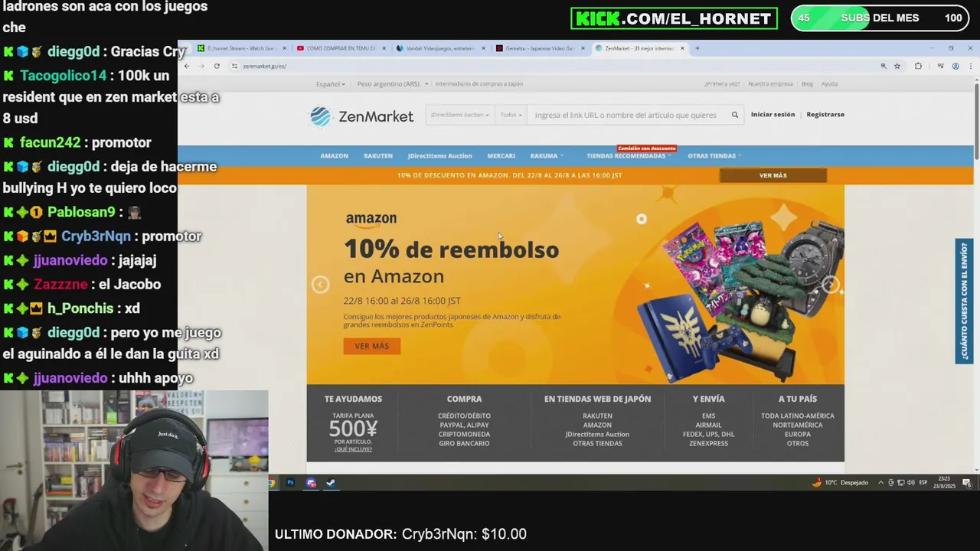The width and height of the screenshot is (980, 551).
Task: Click Iniciar sesión link
Action: click(773, 115)
